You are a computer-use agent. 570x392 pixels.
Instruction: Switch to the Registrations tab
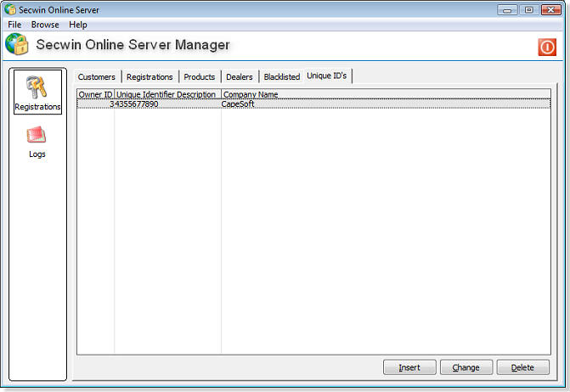[x=150, y=77]
